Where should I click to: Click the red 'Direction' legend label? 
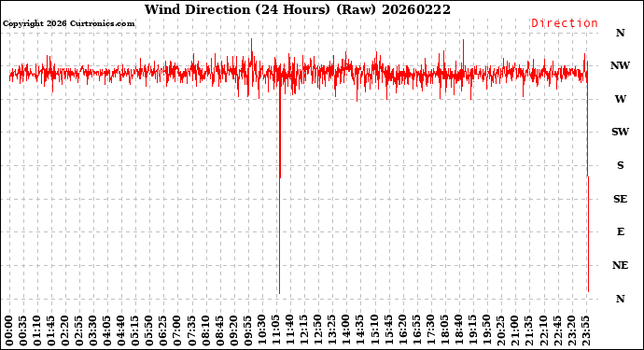point(565,23)
